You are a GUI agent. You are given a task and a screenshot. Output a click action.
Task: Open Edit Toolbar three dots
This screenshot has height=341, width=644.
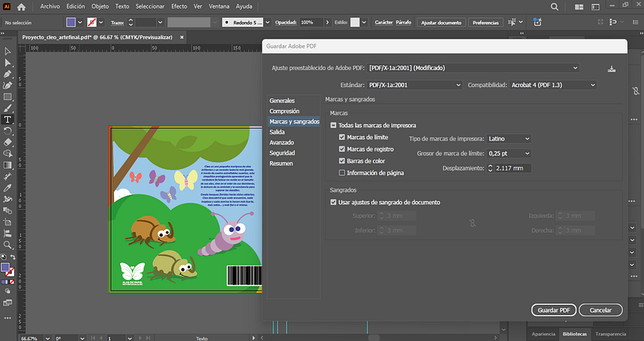click(7, 318)
